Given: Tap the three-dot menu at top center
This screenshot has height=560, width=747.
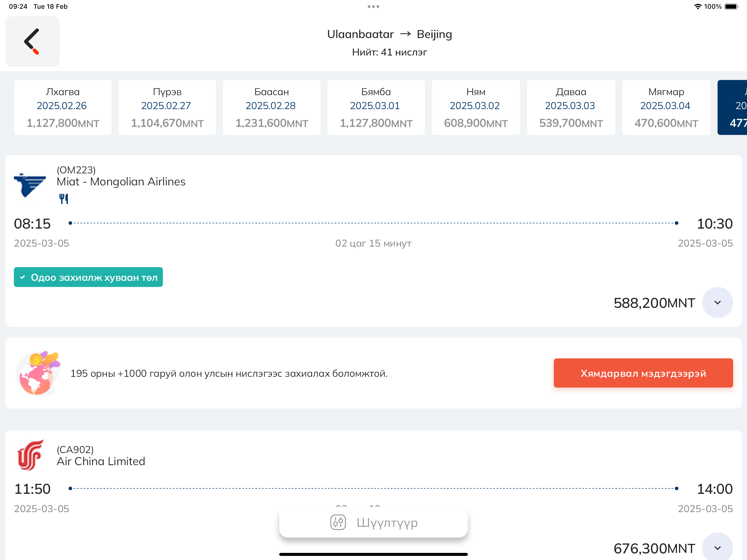Looking at the screenshot, I should pyautogui.click(x=373, y=6).
